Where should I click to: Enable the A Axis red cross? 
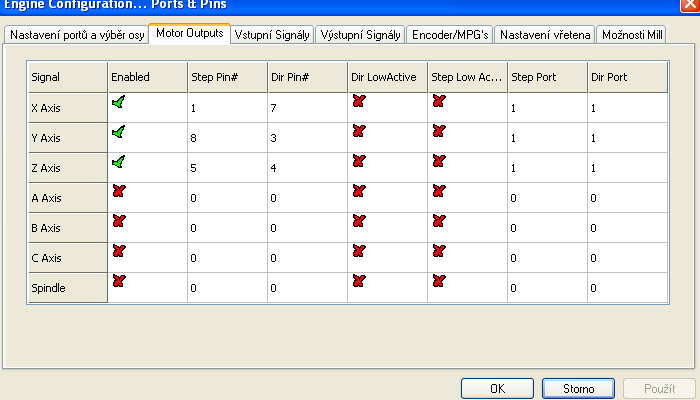118,191
